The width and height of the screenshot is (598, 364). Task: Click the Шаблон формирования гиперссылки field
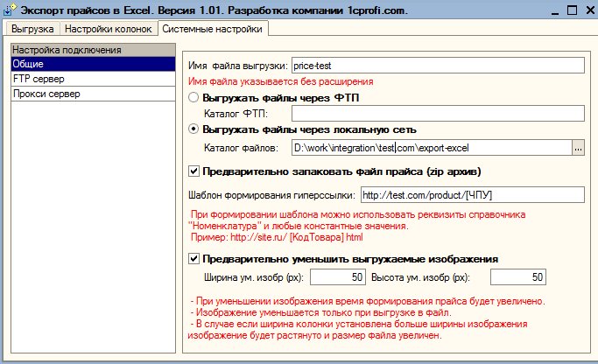point(473,195)
